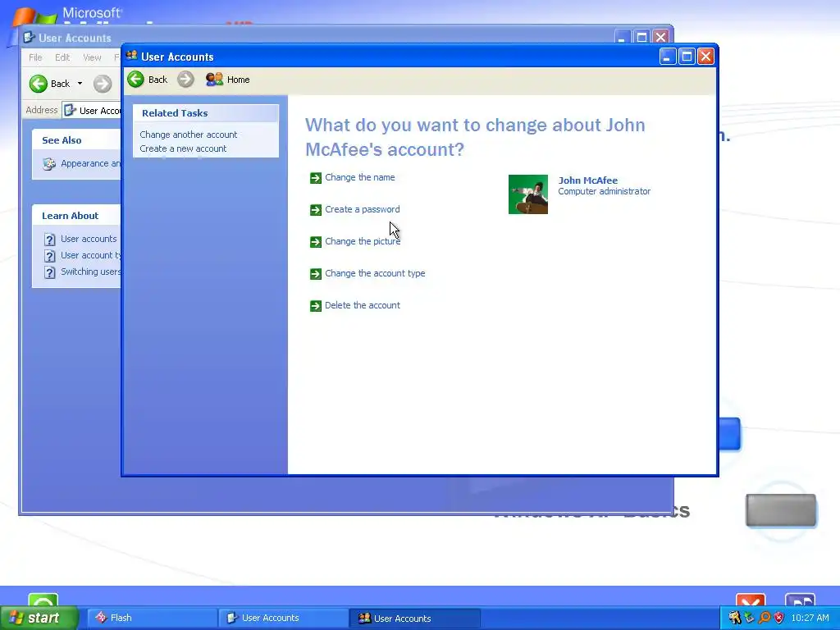Image resolution: width=840 pixels, height=630 pixels.
Task: Go to Home in User Accounts toolbar
Action: click(228, 80)
